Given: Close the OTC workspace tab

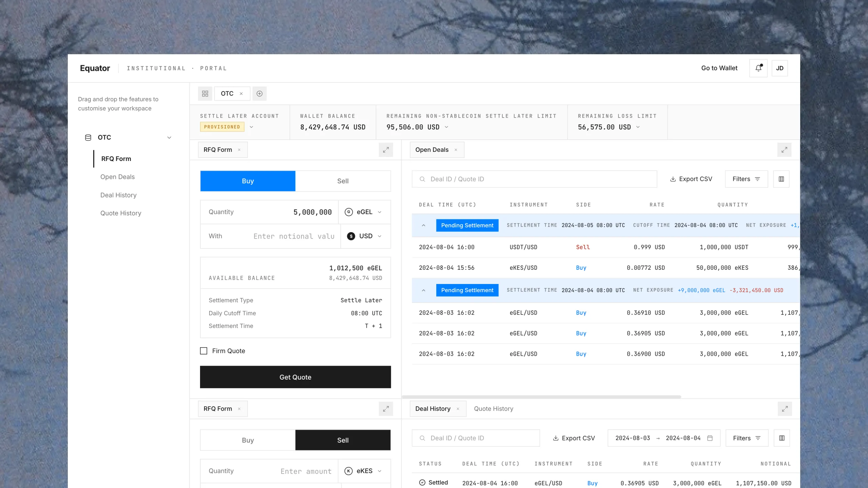Looking at the screenshot, I should tap(241, 94).
